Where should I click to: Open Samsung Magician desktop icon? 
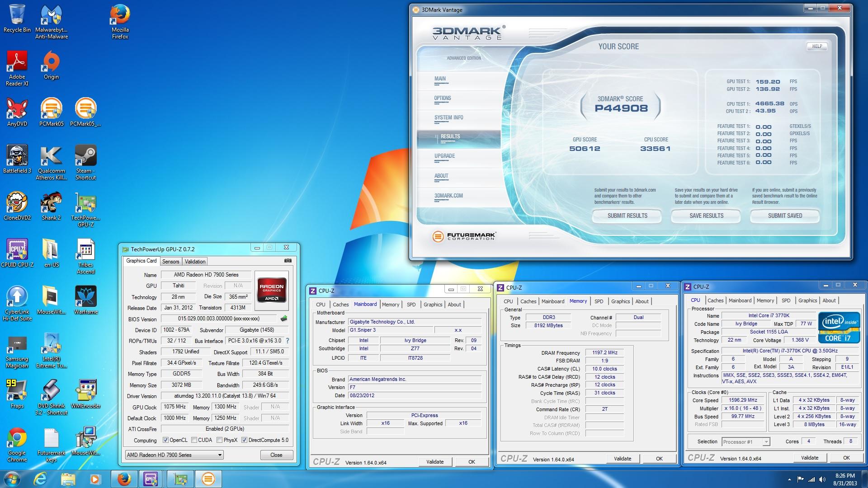(17, 351)
